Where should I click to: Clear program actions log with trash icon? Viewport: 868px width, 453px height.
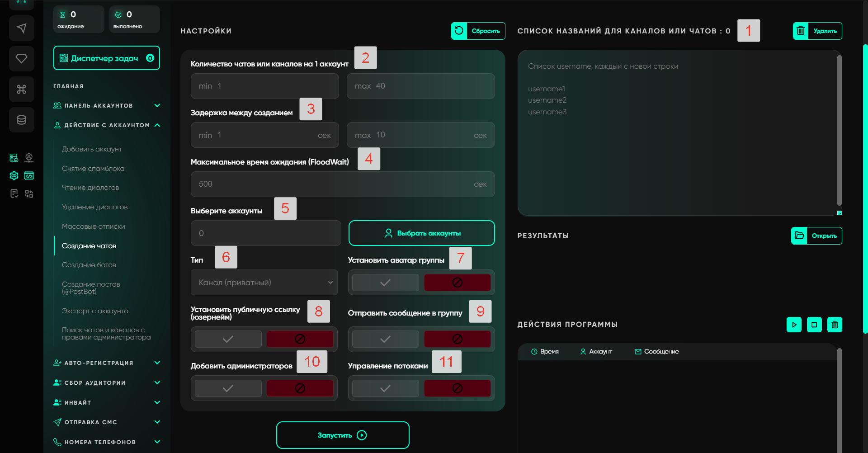pos(835,325)
